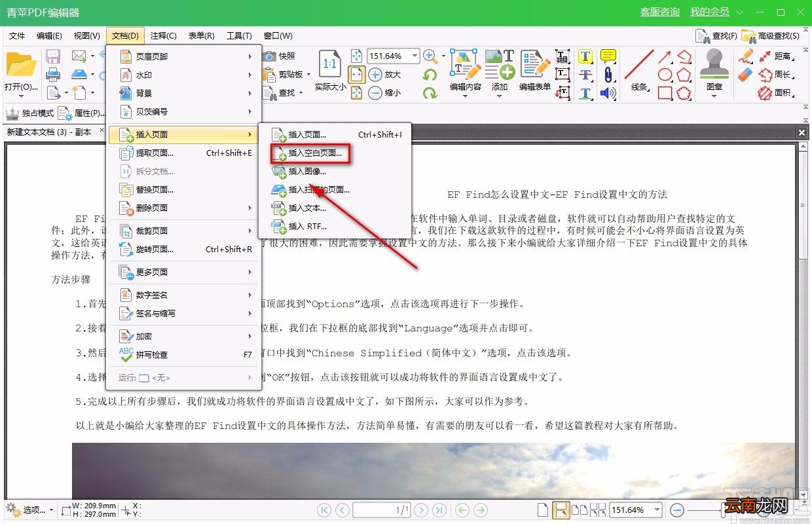This screenshot has width=812, height=524.
Task: Click zoom out circle beside zoom slider
Action: (677, 510)
